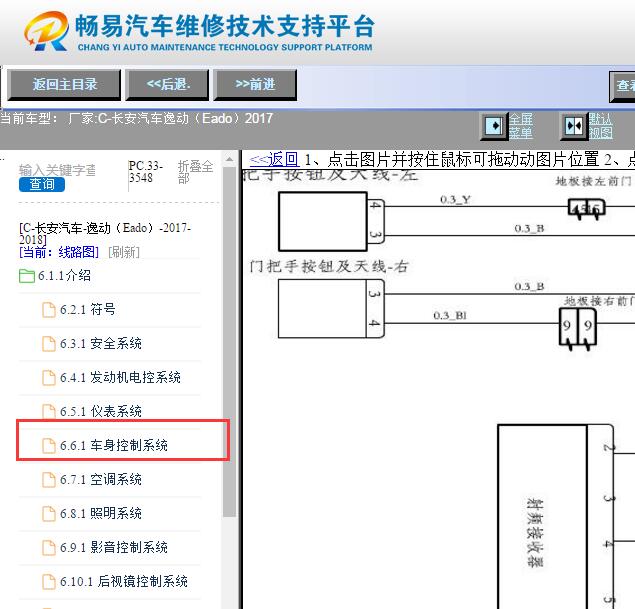The width and height of the screenshot is (635, 609).
Task: Open the 6.7.1 空调系统 entry
Action: pos(101,480)
